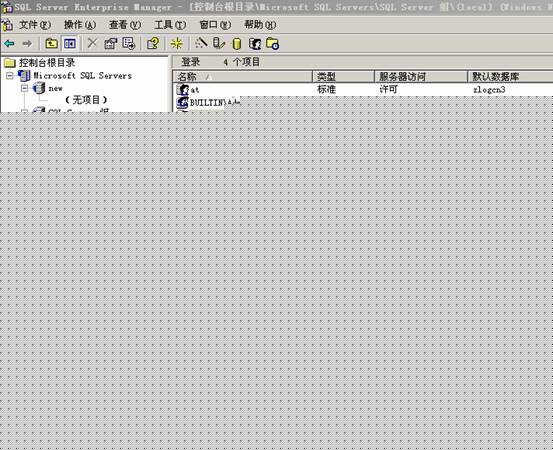Click the 'new' group database icon
Image resolution: width=553 pixels, height=450 pixels.
pos(39,88)
